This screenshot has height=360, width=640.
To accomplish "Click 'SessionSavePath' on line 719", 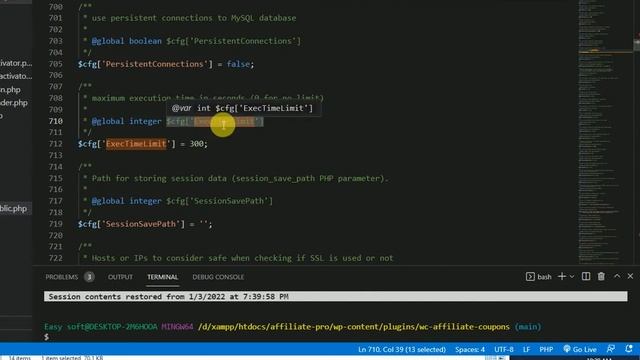I will (x=140, y=224).
